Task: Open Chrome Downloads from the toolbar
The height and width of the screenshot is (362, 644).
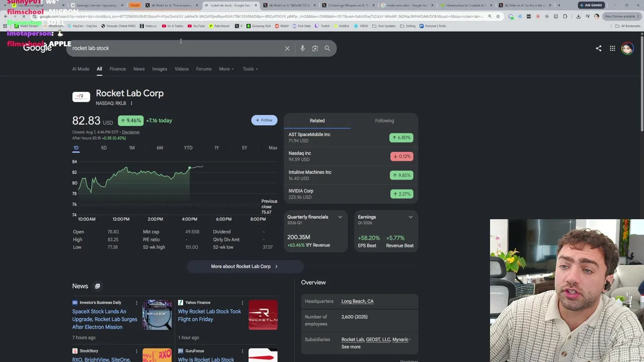Action: (x=578, y=16)
